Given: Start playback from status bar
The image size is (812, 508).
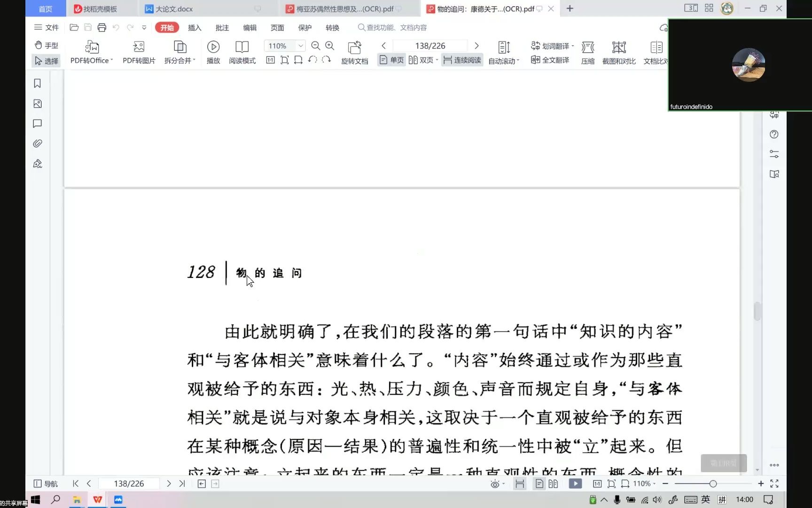Looking at the screenshot, I should click(575, 484).
